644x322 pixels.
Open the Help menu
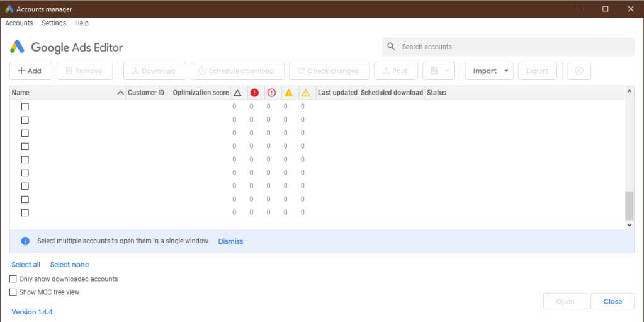82,23
